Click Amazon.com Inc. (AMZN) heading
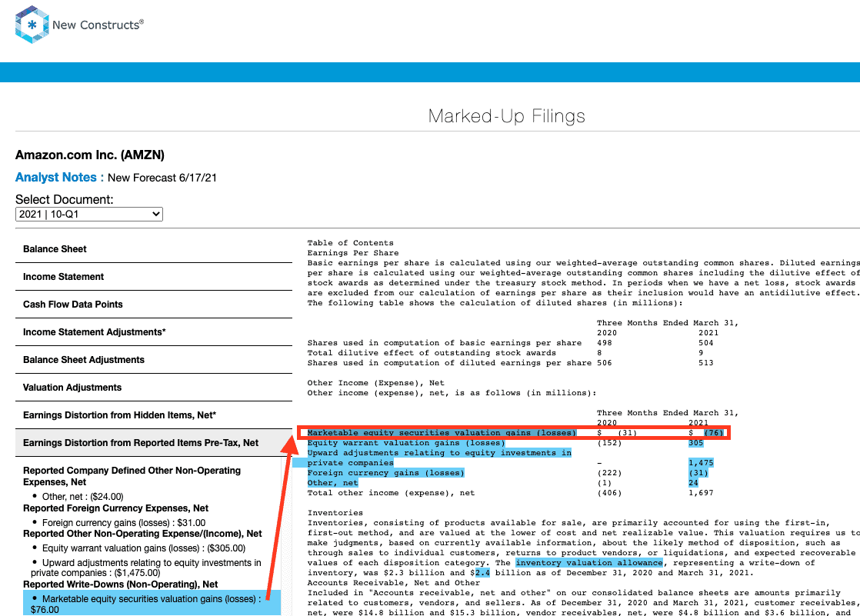The height and width of the screenshot is (616, 860). [x=90, y=155]
